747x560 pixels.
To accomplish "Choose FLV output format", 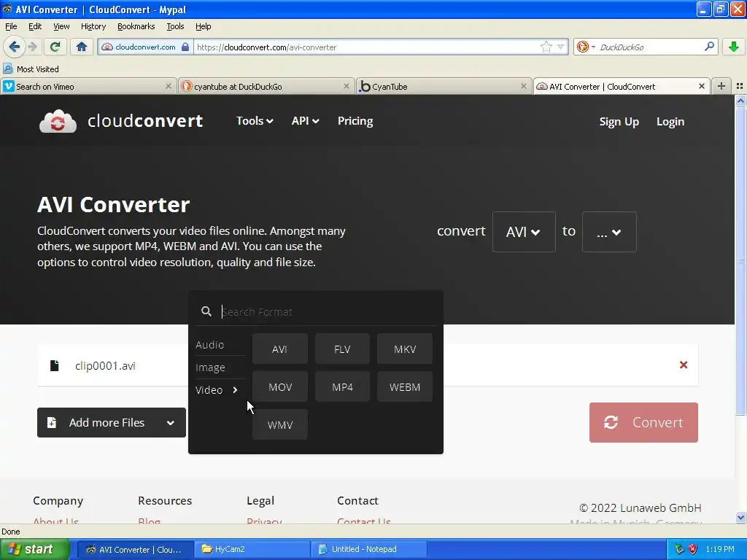I will pyautogui.click(x=342, y=349).
